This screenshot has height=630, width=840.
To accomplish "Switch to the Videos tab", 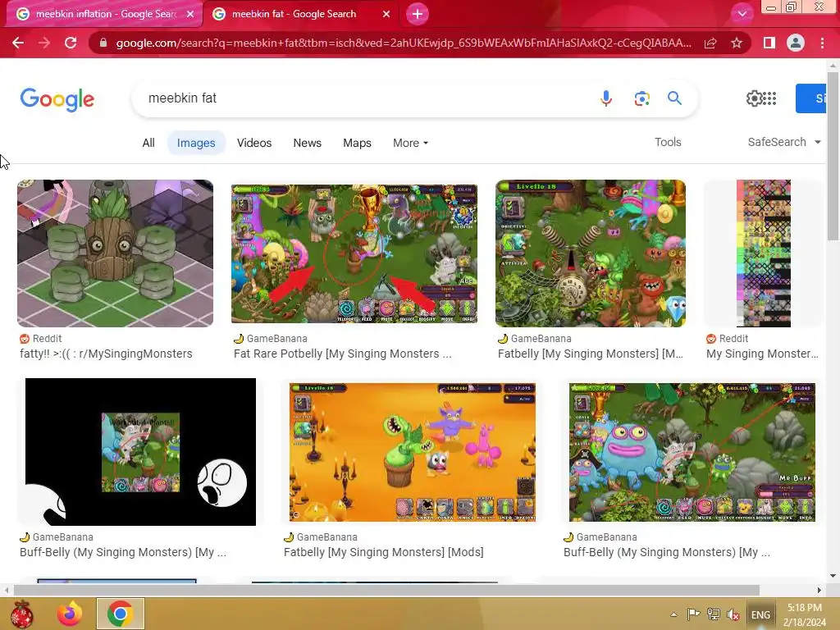I will point(254,143).
